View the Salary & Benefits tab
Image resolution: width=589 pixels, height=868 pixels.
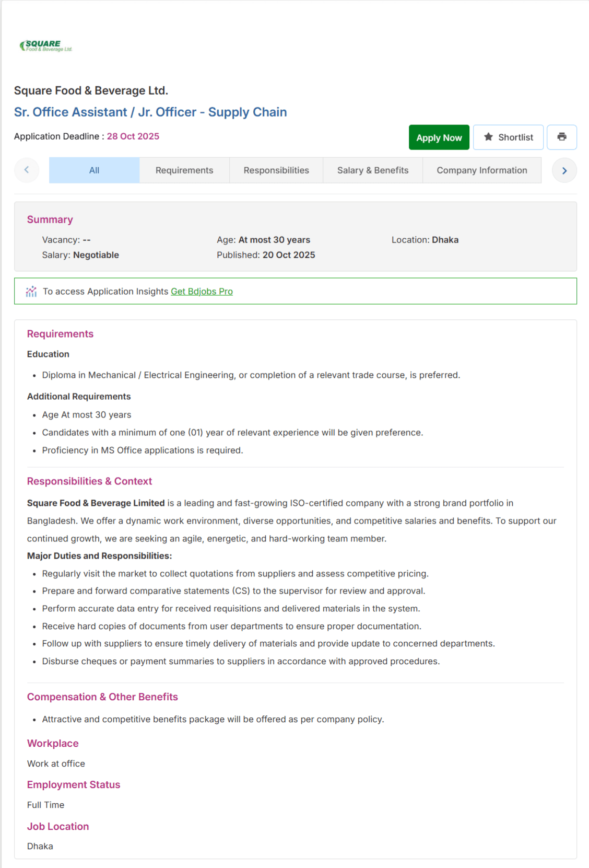[x=373, y=170]
